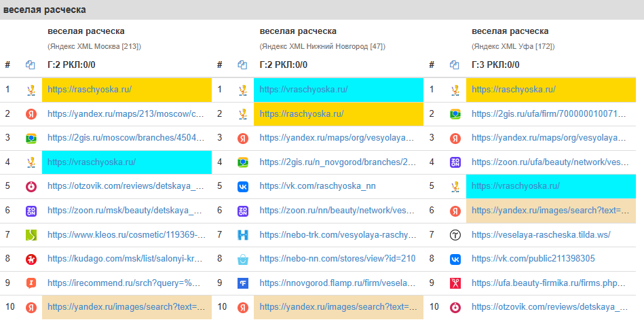
Task: Click the copy icon in the Нижний Новгород column header
Action: 243,65
